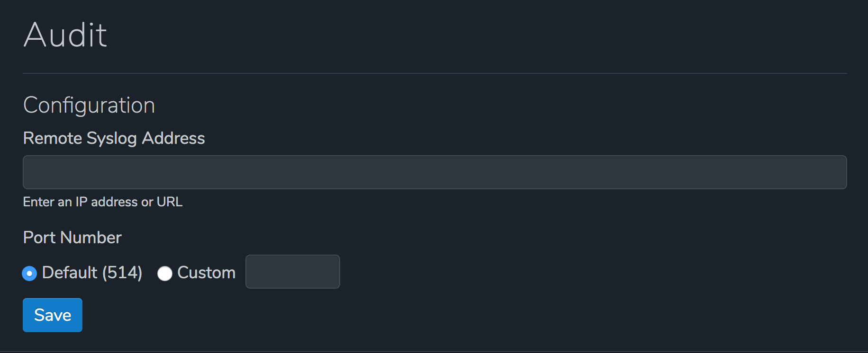
Task: Click the divider line below Audit title
Action: (434, 73)
